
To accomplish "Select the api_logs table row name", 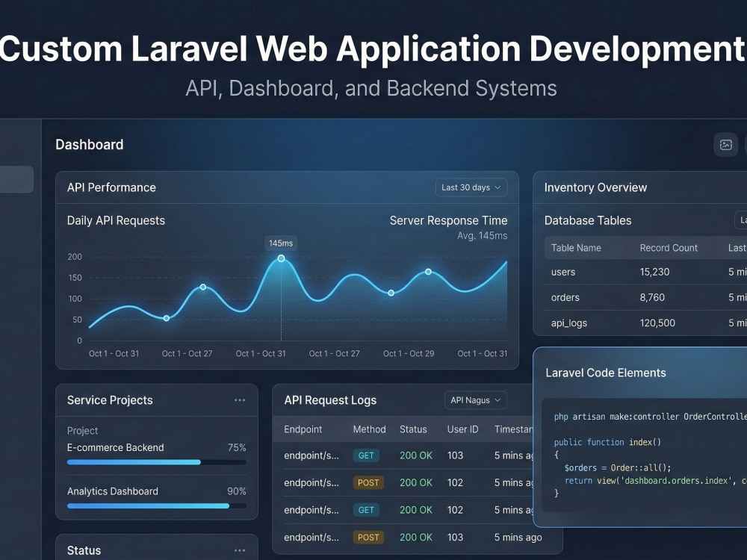I will point(568,323).
